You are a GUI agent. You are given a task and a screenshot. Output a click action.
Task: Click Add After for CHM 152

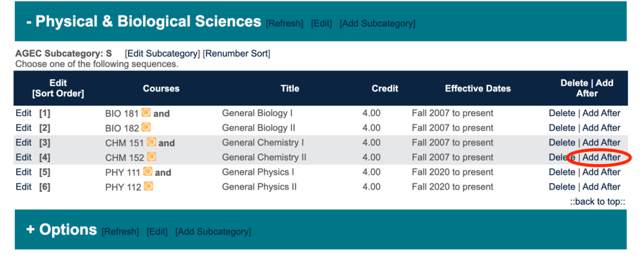click(601, 158)
